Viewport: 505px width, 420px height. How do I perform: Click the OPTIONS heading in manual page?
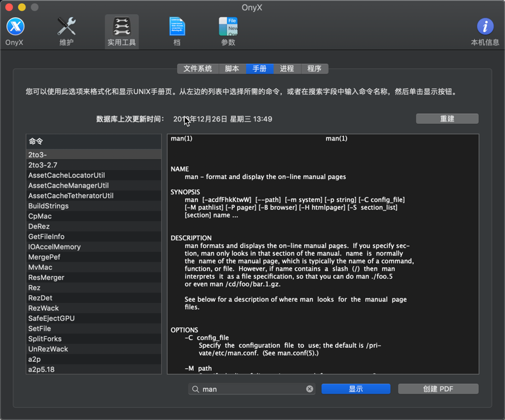[x=184, y=330]
